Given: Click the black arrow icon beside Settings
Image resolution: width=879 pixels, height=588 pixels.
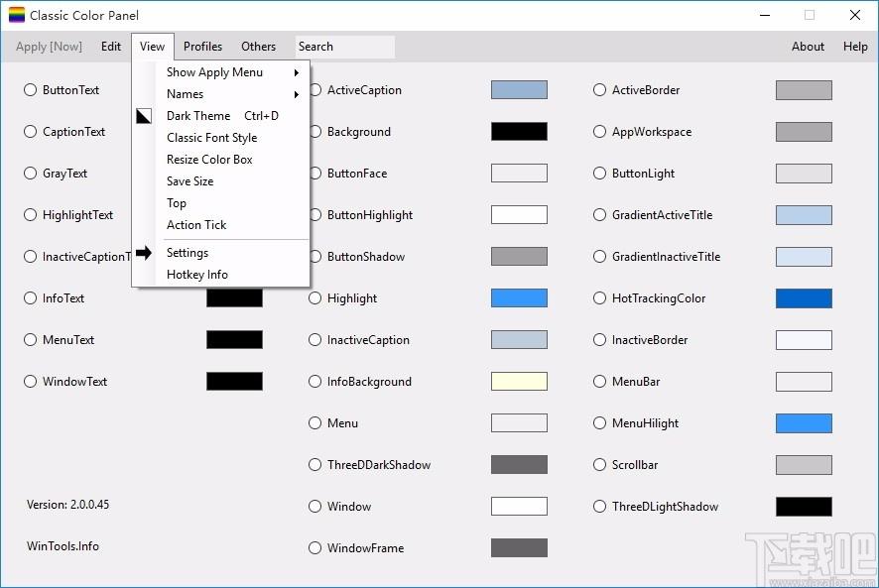Looking at the screenshot, I should [144, 253].
